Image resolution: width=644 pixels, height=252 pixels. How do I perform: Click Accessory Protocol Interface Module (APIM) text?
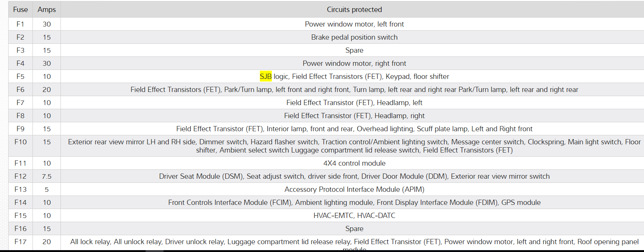[354, 190]
